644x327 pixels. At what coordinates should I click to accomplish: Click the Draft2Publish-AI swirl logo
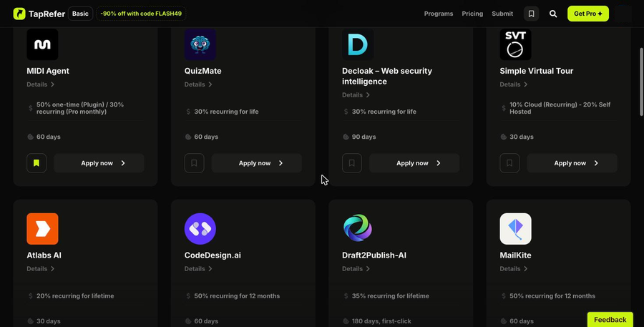pos(358,229)
